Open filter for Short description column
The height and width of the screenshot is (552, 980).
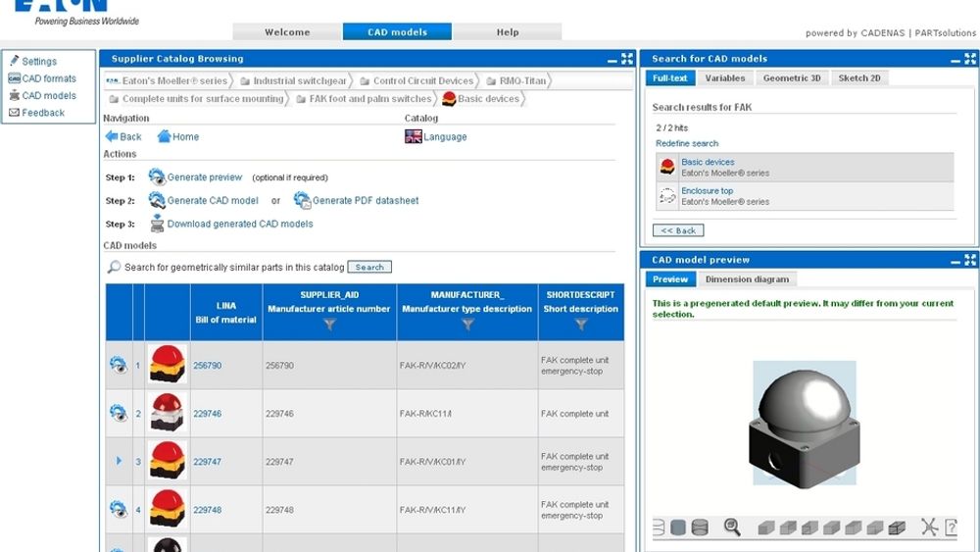coord(580,324)
